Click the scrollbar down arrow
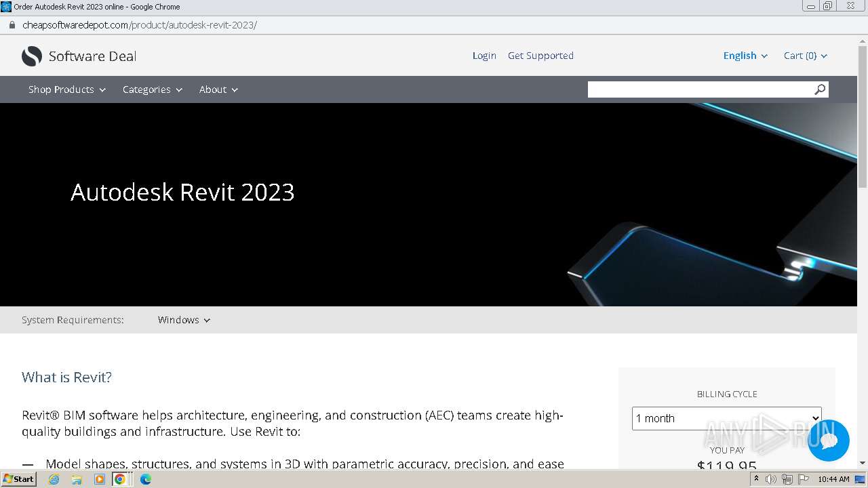868x488 pixels. [863, 463]
